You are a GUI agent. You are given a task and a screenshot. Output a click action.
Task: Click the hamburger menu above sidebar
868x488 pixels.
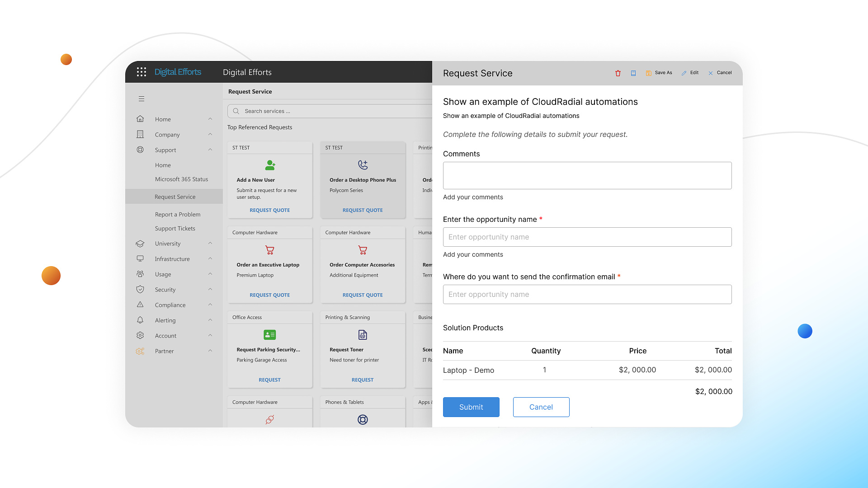point(142,99)
